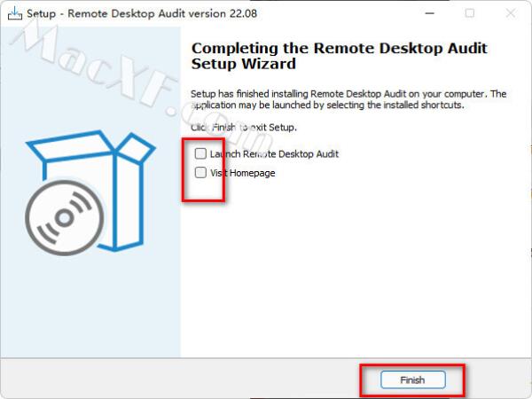
Task: Close the Setup wizard window
Action: click(x=511, y=13)
